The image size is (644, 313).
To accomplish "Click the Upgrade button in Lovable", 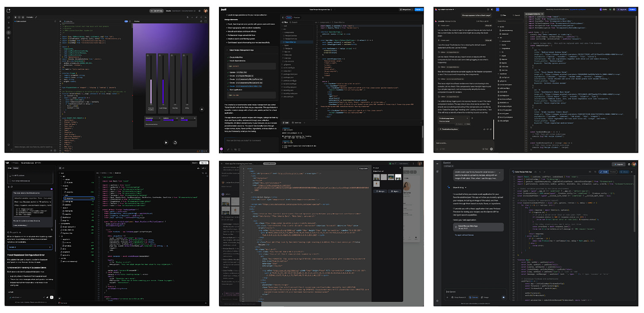I will click(x=622, y=10).
